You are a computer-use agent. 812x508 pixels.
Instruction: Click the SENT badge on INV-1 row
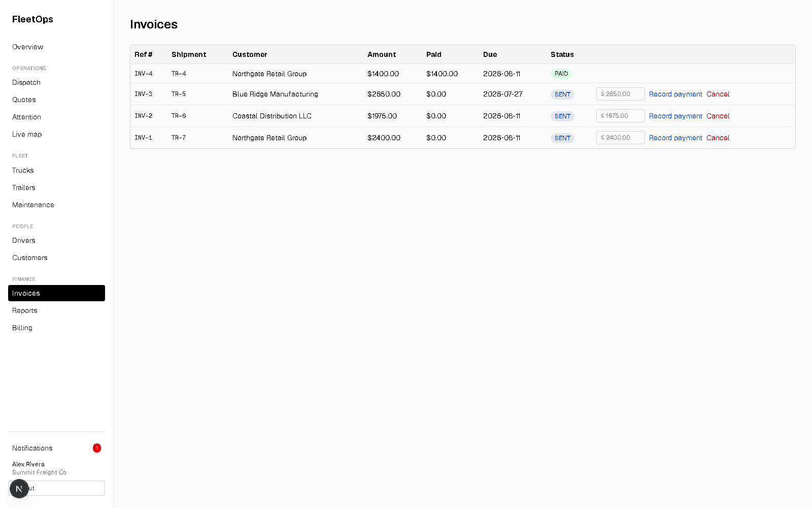click(562, 138)
